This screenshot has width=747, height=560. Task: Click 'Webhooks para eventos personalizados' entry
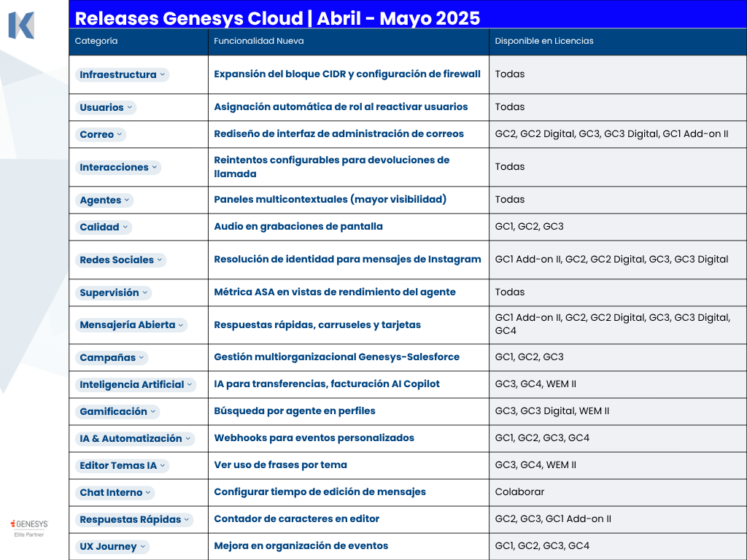(x=314, y=437)
